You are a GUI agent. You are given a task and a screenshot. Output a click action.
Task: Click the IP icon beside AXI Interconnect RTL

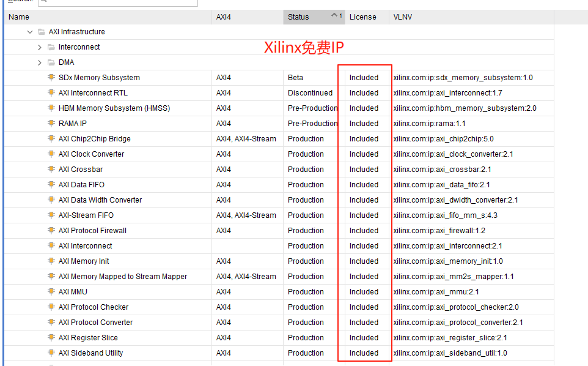[51, 92]
